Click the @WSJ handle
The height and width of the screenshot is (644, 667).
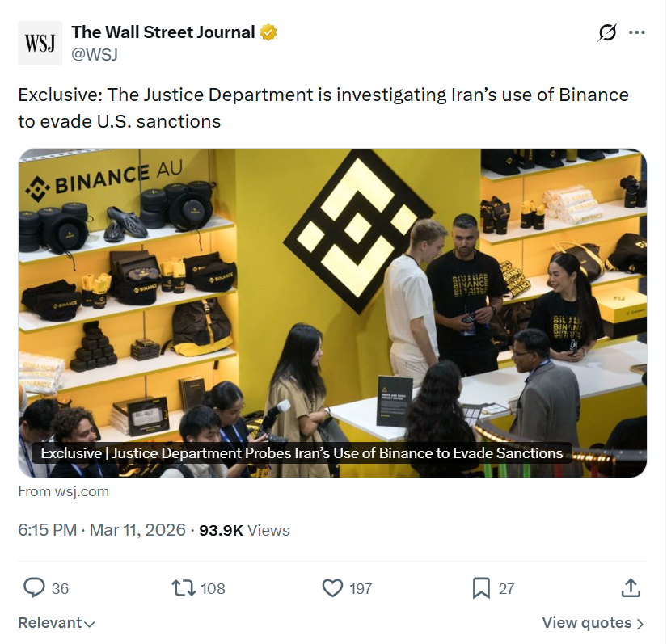(x=95, y=54)
